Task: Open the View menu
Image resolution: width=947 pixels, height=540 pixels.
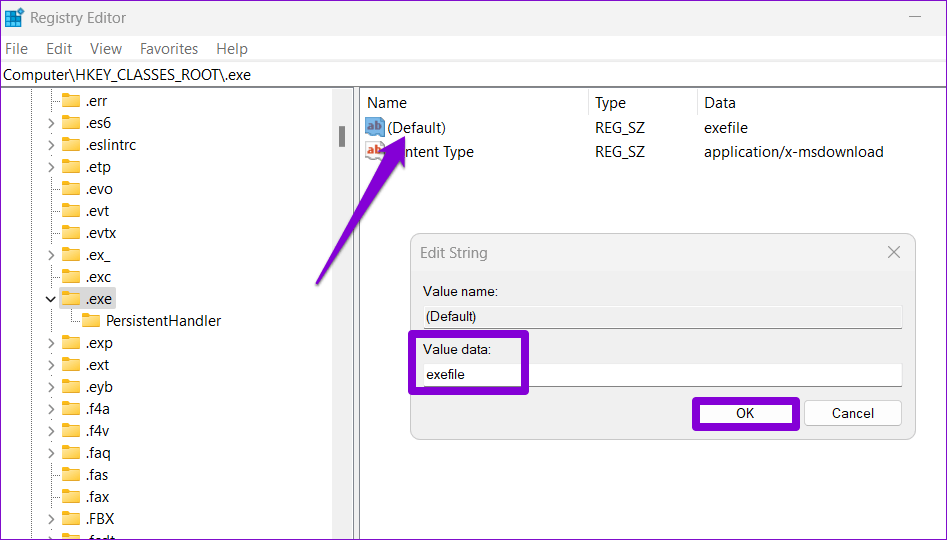Action: pos(106,49)
